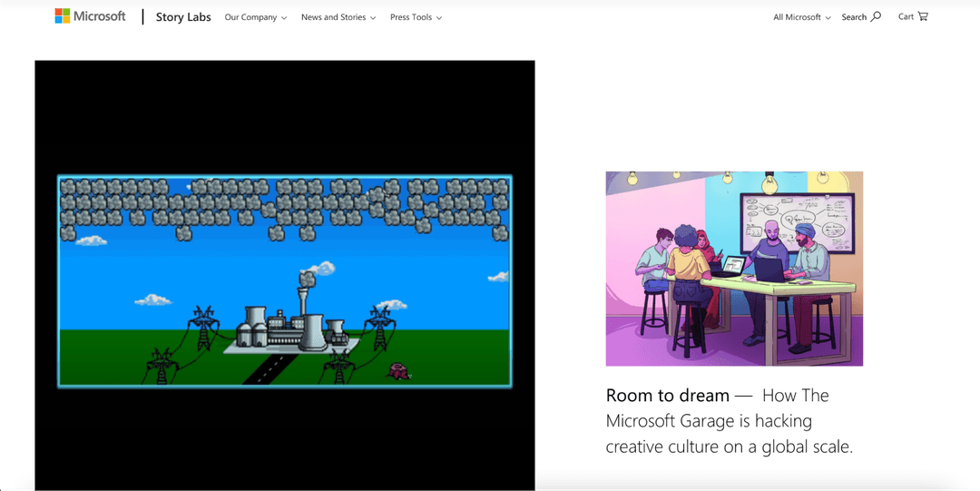Click the Search text label
Viewport: 980px width, 491px height.
point(854,17)
